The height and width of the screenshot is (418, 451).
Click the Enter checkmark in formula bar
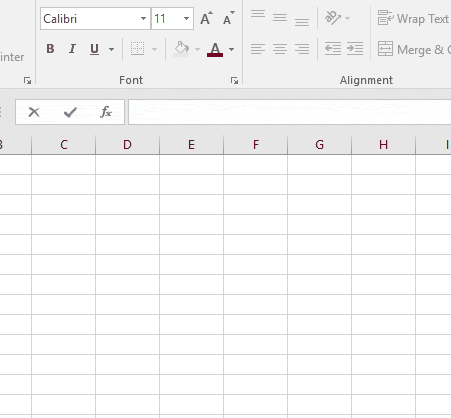tap(70, 112)
